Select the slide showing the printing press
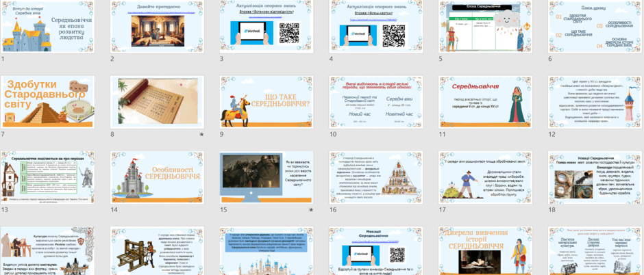Viewport: 644px width, 275px height. point(158,251)
